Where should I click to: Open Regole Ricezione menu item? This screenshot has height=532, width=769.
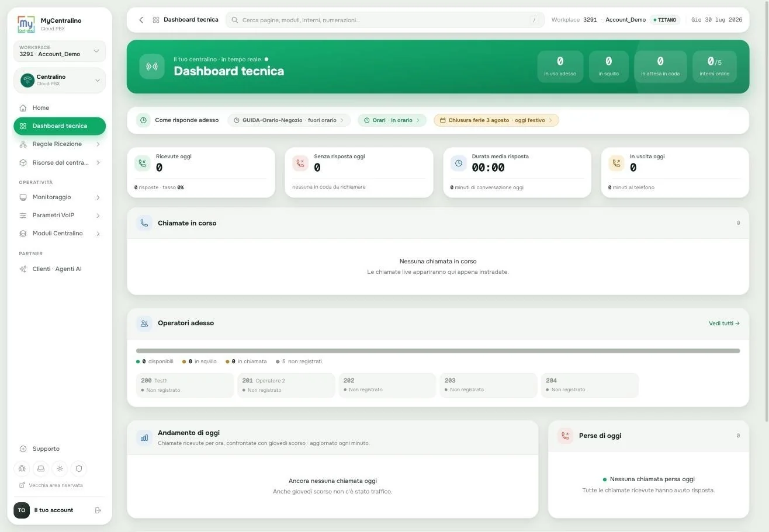tap(60, 144)
